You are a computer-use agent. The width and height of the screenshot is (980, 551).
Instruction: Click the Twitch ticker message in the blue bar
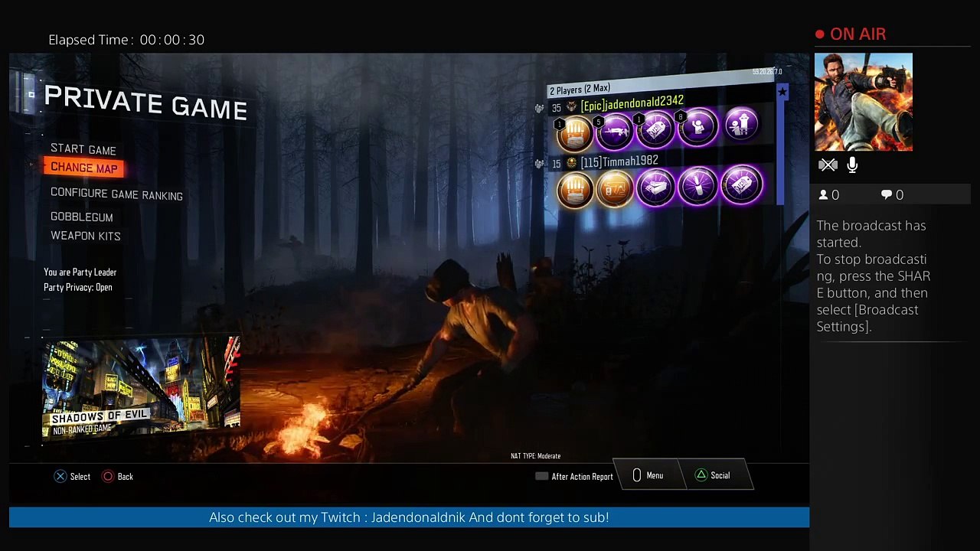coord(409,517)
